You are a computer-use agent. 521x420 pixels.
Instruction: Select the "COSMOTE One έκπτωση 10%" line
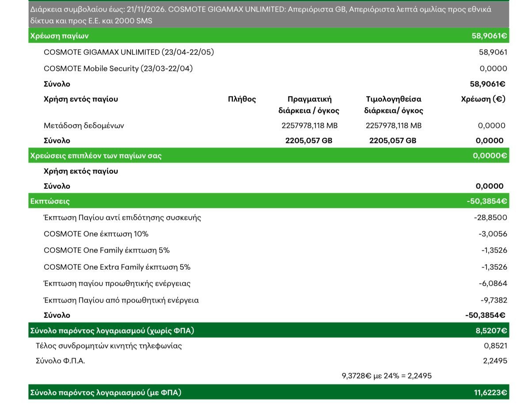[x=96, y=234]
